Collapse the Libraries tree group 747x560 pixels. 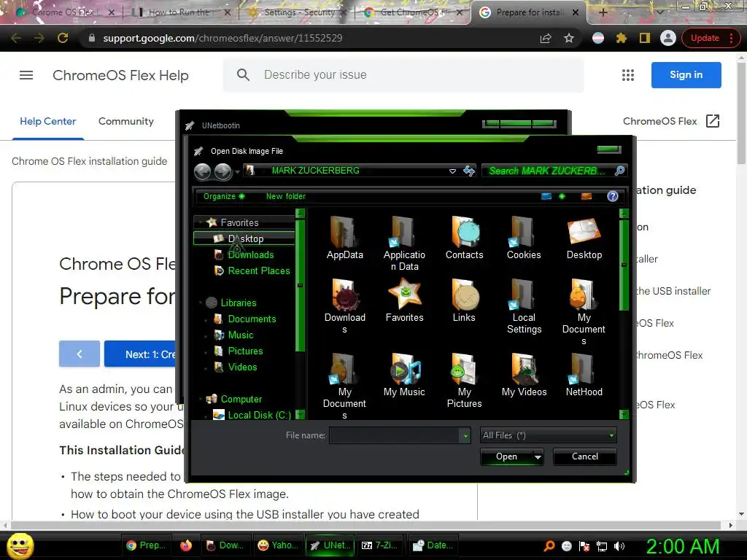pos(201,303)
